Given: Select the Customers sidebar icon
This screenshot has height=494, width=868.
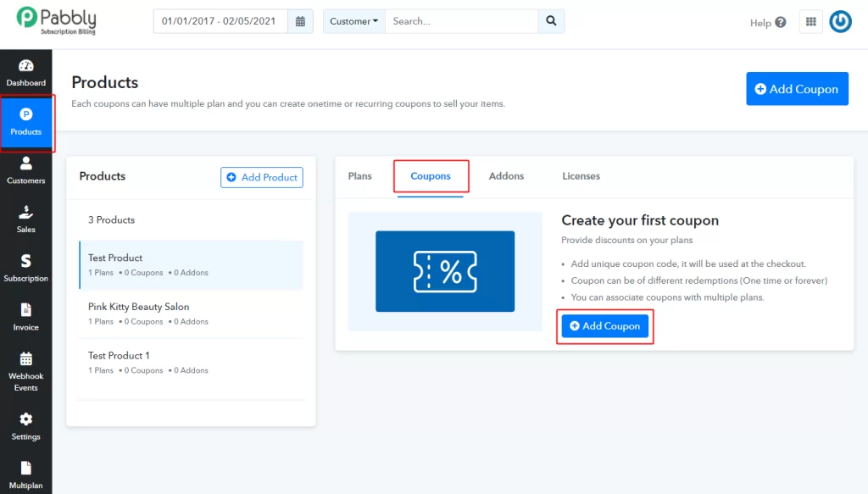Looking at the screenshot, I should click(x=25, y=170).
